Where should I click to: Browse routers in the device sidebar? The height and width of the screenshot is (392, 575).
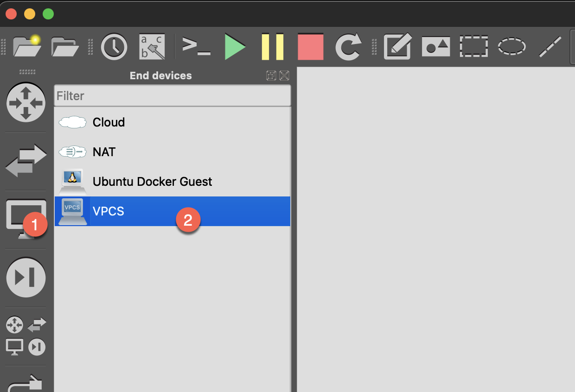point(26,103)
